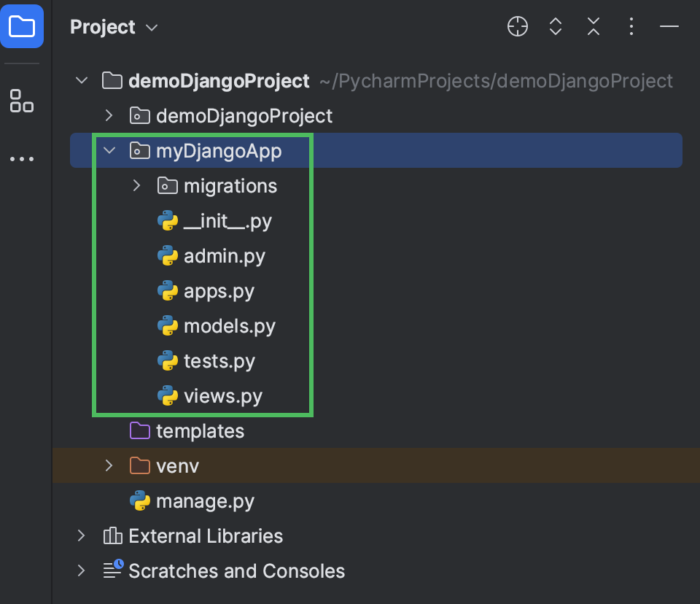Open the Structure tool window icon
Image resolution: width=700 pixels, height=604 pixels.
[22, 101]
